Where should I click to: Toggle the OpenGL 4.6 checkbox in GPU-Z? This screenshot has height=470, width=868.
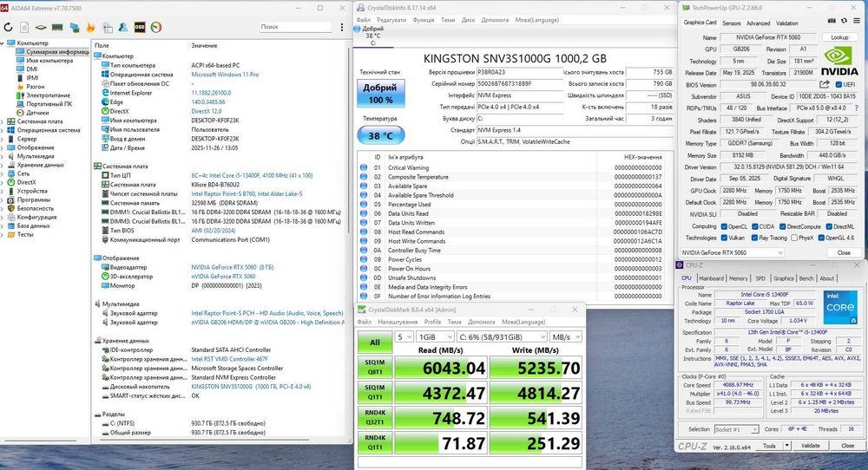point(821,238)
